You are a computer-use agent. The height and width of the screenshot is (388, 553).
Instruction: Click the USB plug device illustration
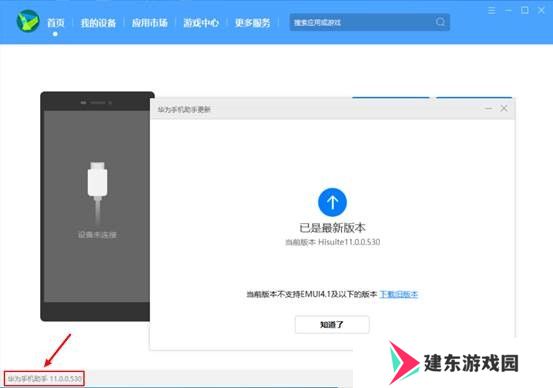(x=97, y=192)
